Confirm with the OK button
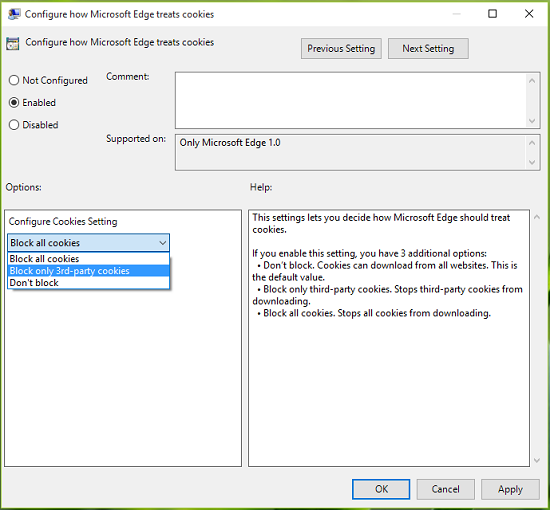This screenshot has height=510, width=550. pyautogui.click(x=381, y=489)
